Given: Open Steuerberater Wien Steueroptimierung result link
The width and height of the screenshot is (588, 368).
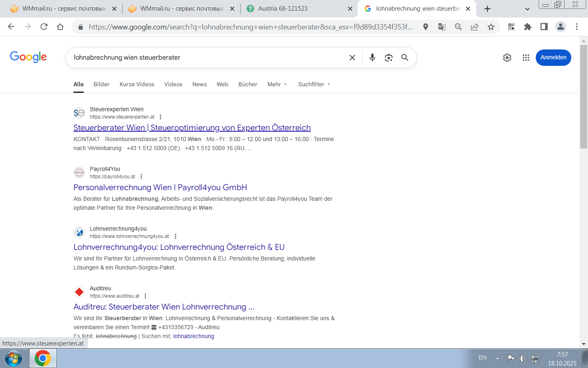Looking at the screenshot, I should [x=192, y=128].
